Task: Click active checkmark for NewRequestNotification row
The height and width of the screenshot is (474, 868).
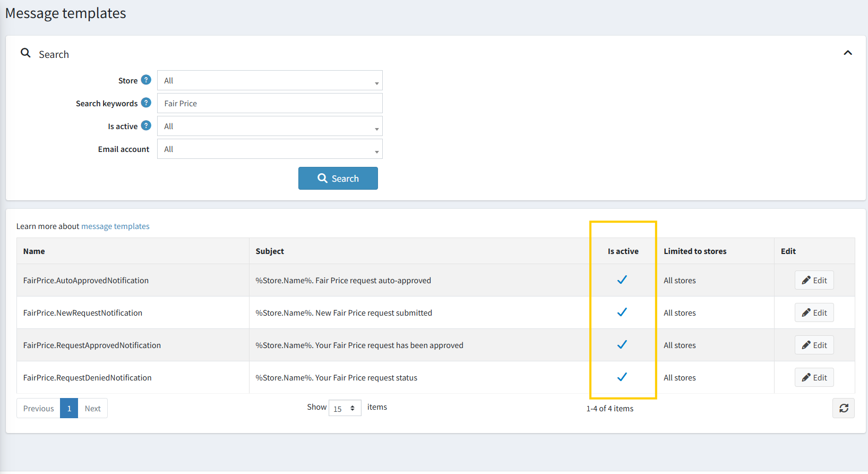Action: coord(622,312)
